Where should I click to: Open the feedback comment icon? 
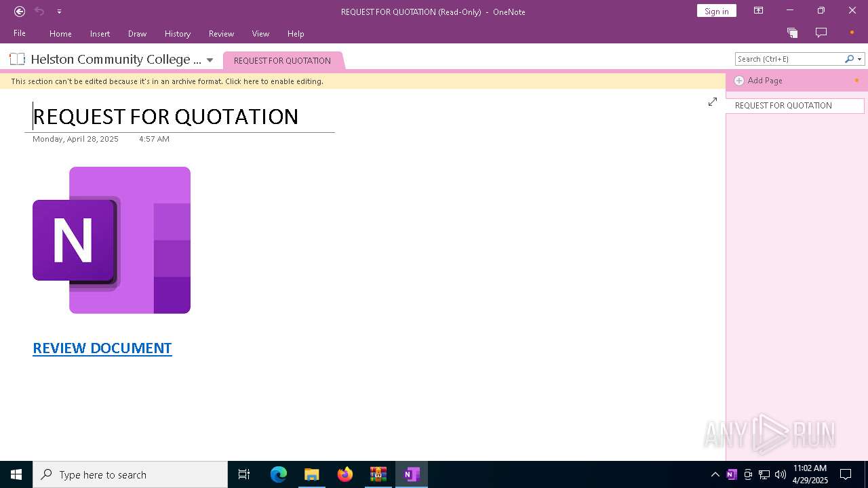821,33
